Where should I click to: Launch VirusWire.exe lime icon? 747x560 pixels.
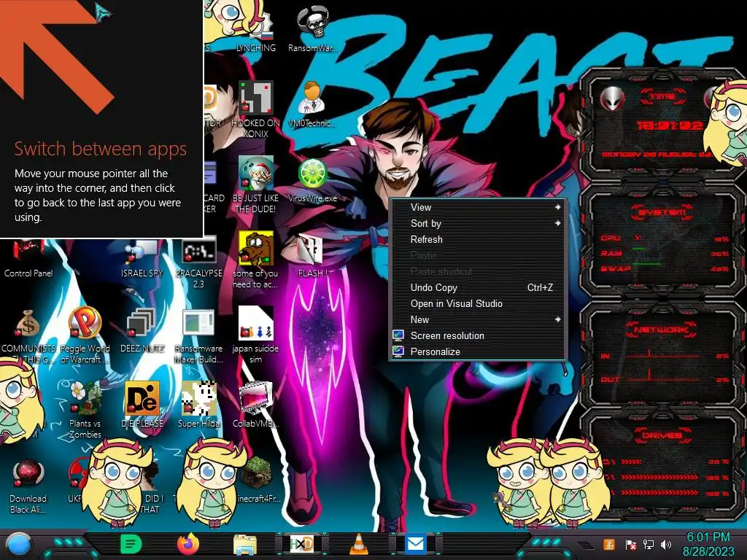pyautogui.click(x=312, y=180)
